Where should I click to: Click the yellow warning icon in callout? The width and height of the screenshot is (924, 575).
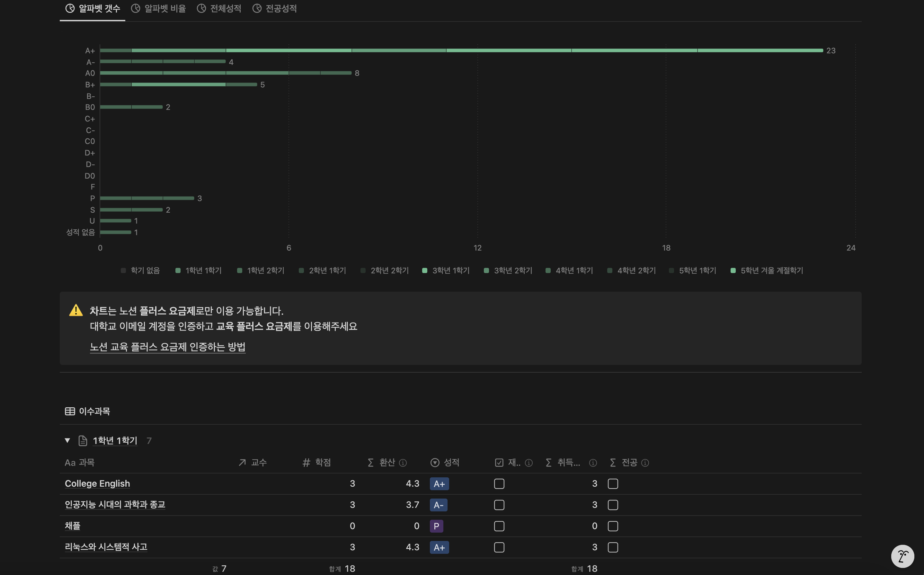tap(76, 310)
